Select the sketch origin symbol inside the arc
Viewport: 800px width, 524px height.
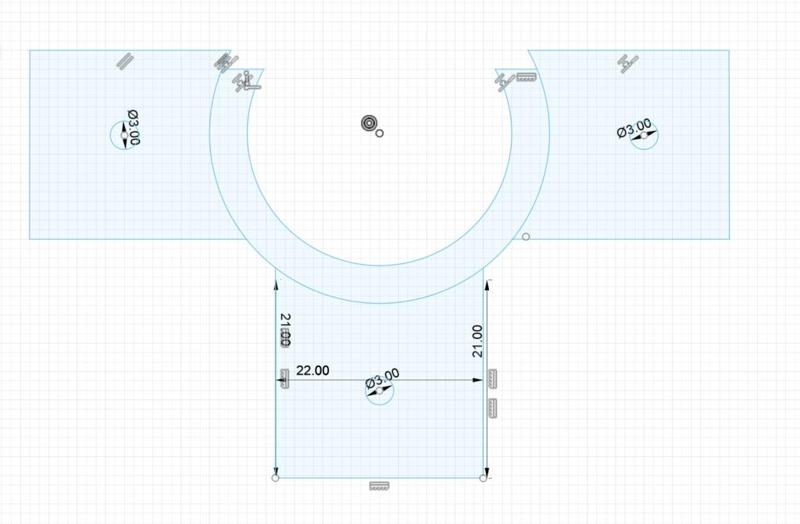[x=369, y=123]
